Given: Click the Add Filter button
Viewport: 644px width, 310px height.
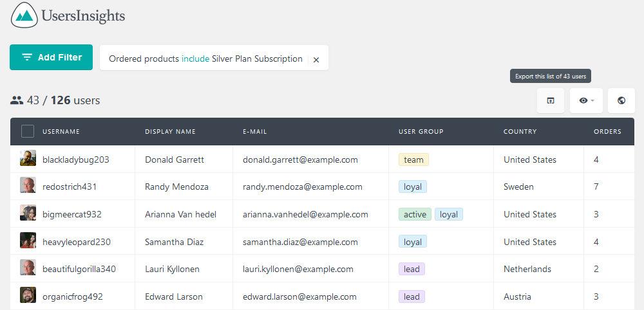Looking at the screenshot, I should click(52, 57).
